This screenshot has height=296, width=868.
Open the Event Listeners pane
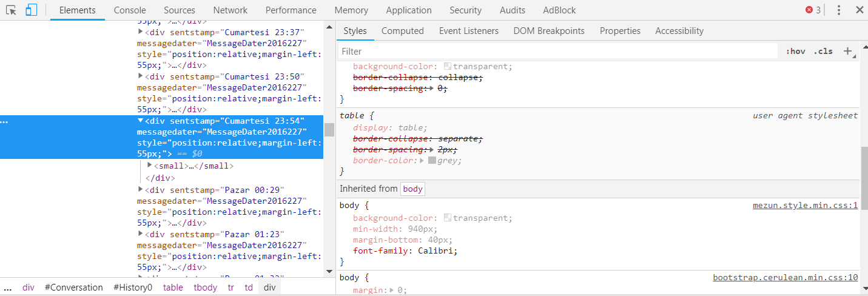pos(468,31)
